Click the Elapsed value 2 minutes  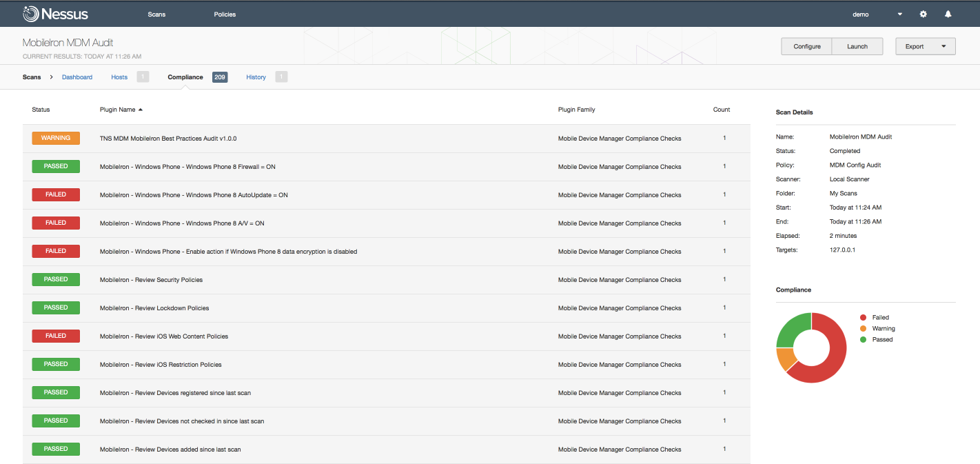[844, 236]
